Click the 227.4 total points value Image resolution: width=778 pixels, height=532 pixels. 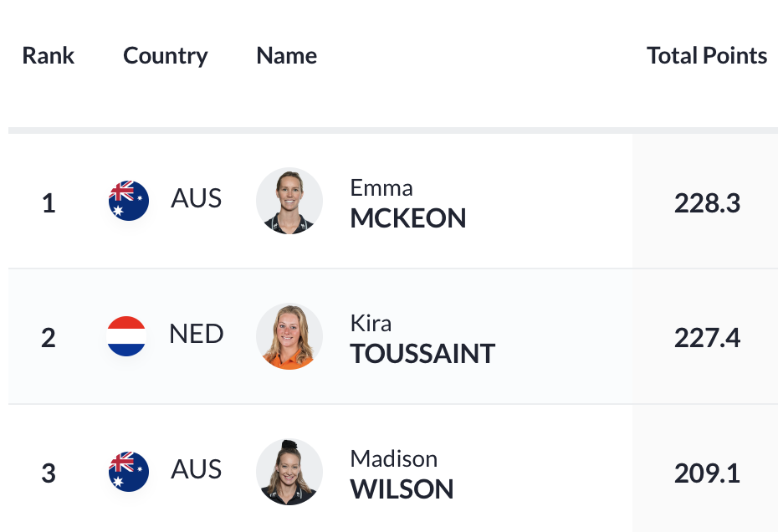707,339
